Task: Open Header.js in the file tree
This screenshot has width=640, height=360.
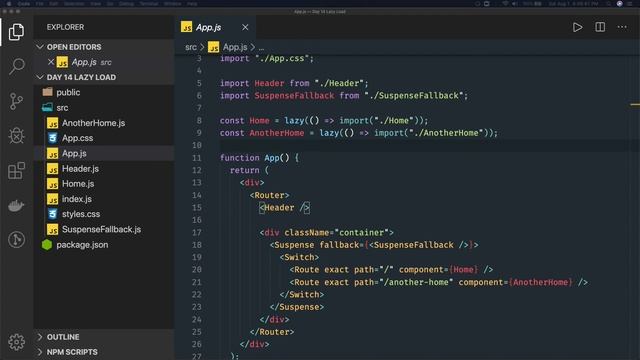Action: click(x=104, y=169)
